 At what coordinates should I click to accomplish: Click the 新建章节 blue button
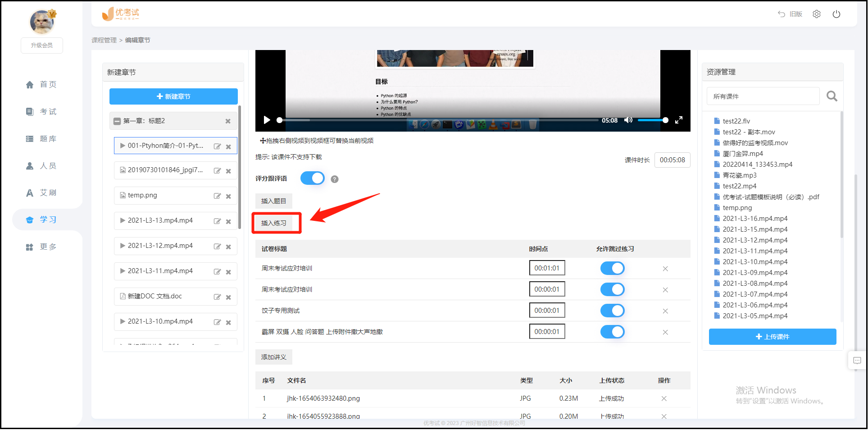(x=173, y=96)
